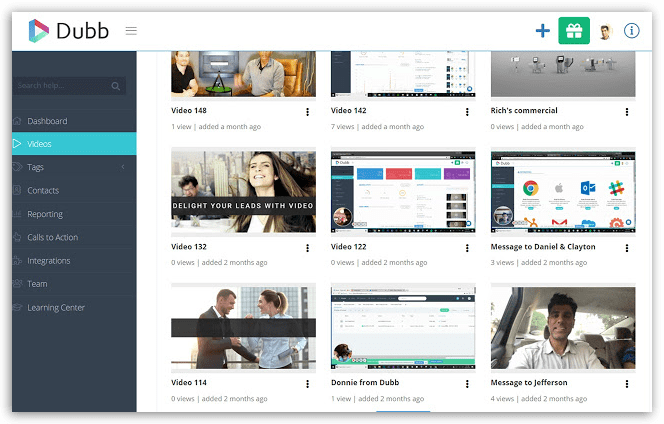Open options menu for Video 148
Viewport: 664px width, 424px height.
(307, 112)
